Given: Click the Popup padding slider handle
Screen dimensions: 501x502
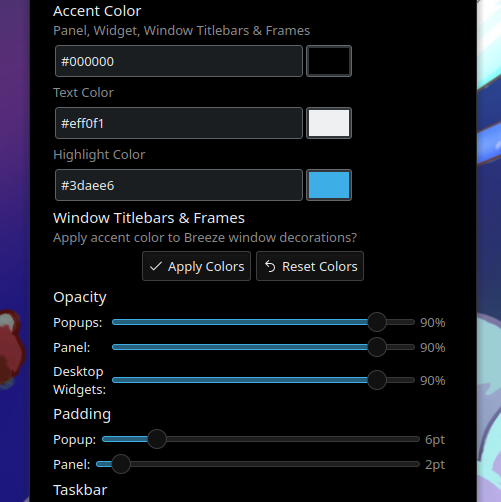Looking at the screenshot, I should coord(157,439).
